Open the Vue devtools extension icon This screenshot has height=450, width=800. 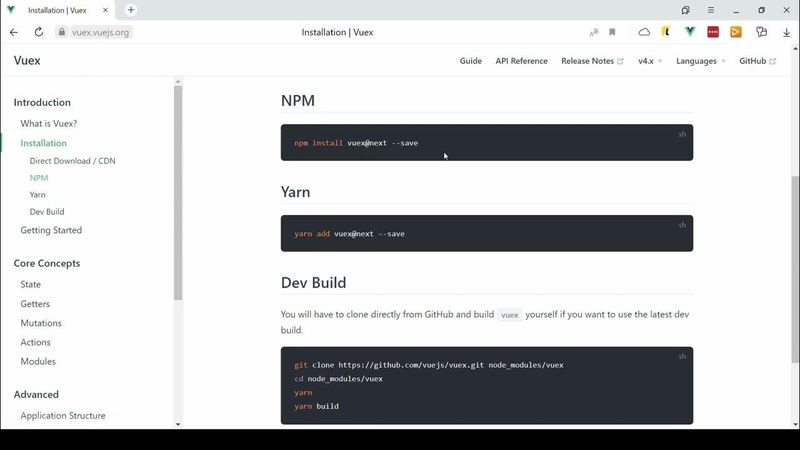click(x=690, y=32)
